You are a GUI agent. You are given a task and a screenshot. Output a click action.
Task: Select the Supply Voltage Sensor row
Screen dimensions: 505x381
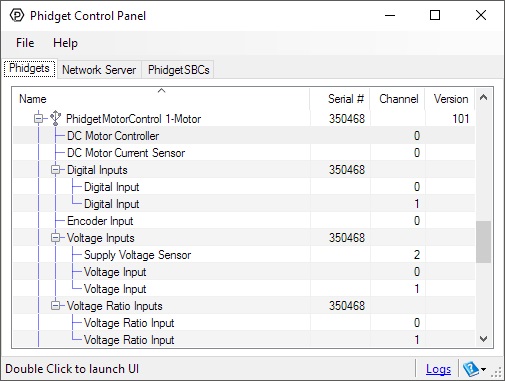point(244,255)
